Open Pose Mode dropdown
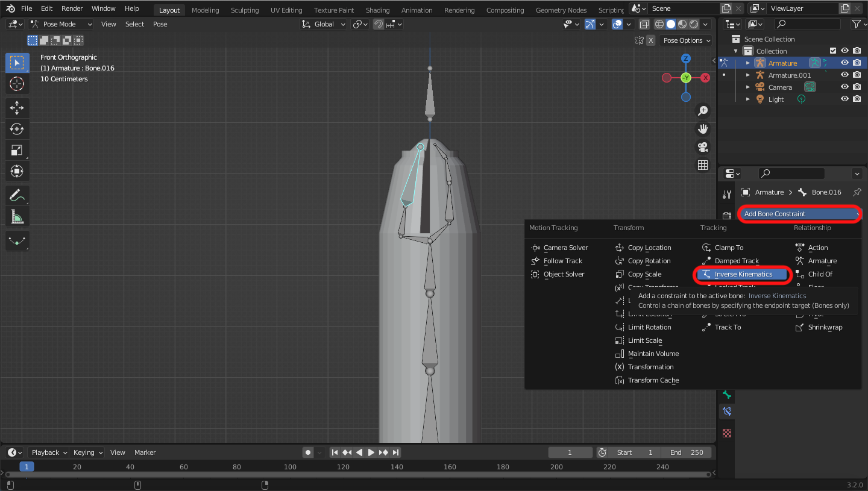This screenshot has height=491, width=868. point(61,24)
